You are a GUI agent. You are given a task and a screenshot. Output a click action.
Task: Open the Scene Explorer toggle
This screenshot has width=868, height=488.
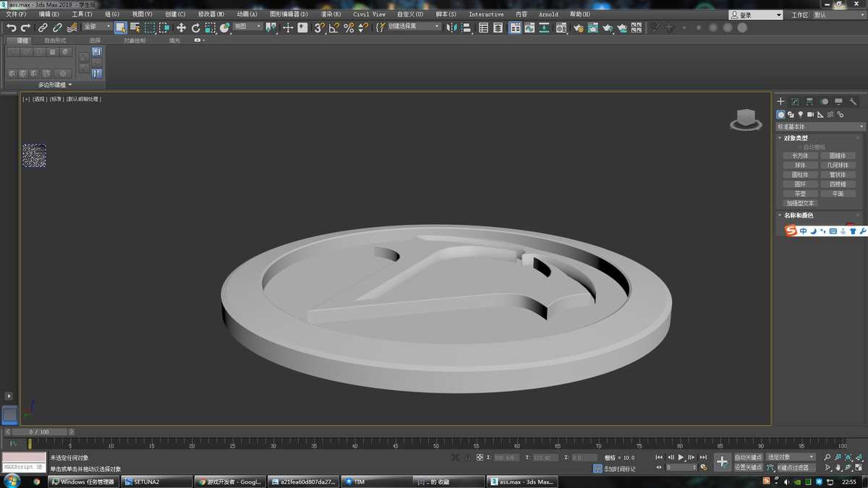coord(483,27)
